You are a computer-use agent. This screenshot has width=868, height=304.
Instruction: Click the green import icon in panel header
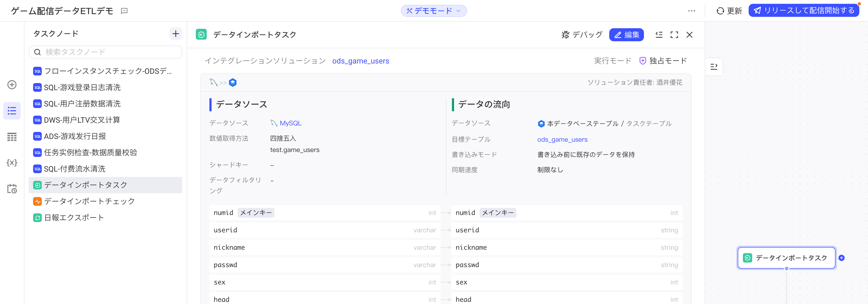tap(201, 35)
